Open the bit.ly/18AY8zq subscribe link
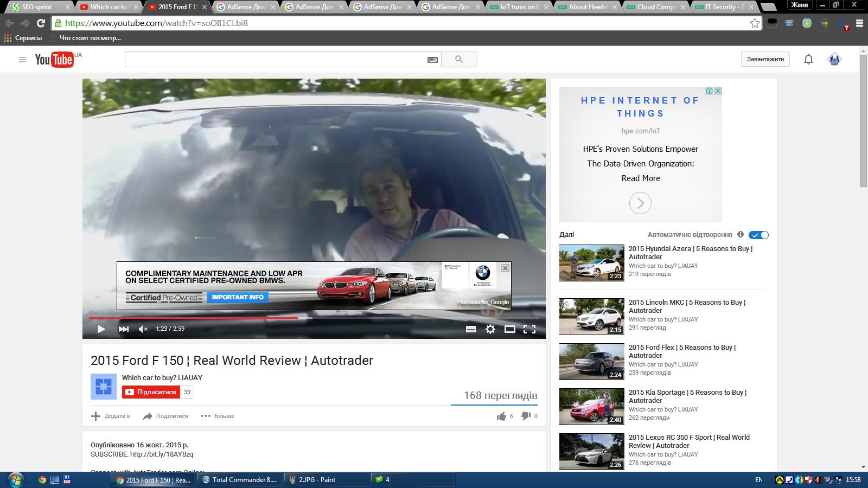The height and width of the screenshot is (488, 868). (162, 454)
